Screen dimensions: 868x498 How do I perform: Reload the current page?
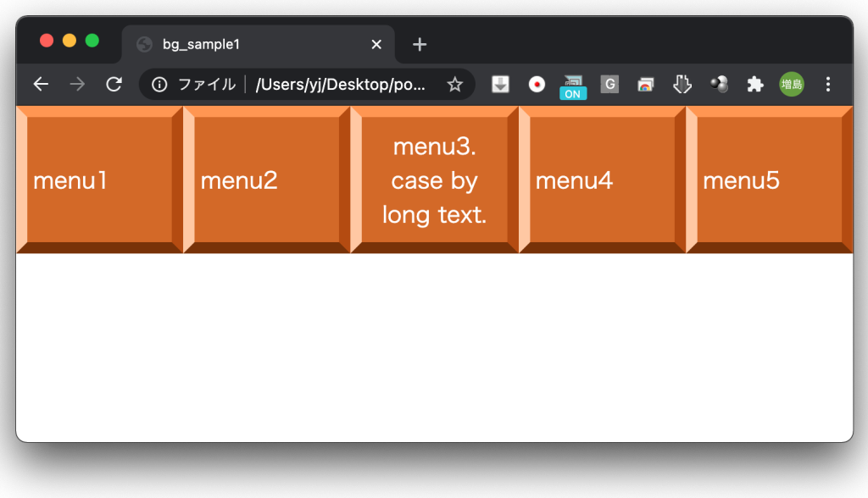[114, 84]
